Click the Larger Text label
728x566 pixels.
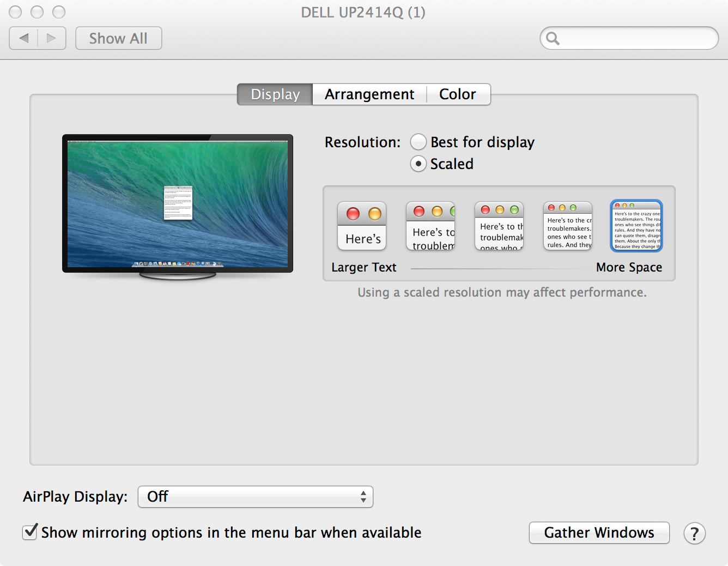(364, 267)
